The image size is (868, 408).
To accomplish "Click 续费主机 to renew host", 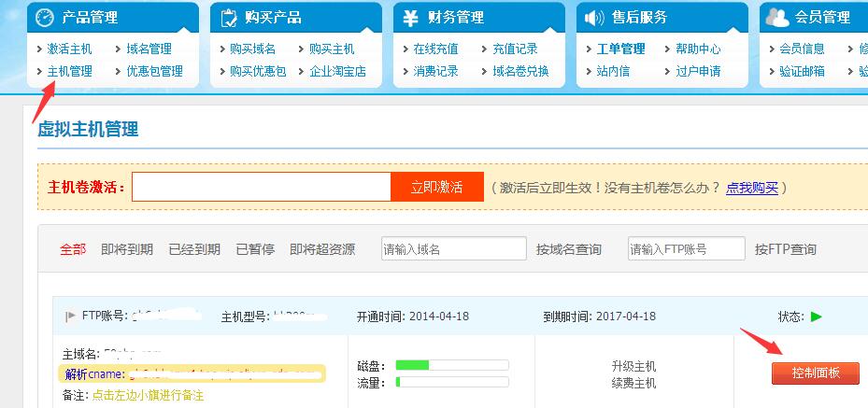I will point(633,383).
